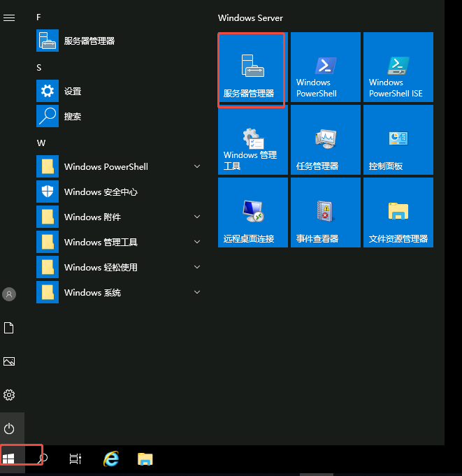Open the 事件查看器 tile
The height and width of the screenshot is (476, 462).
click(x=326, y=212)
